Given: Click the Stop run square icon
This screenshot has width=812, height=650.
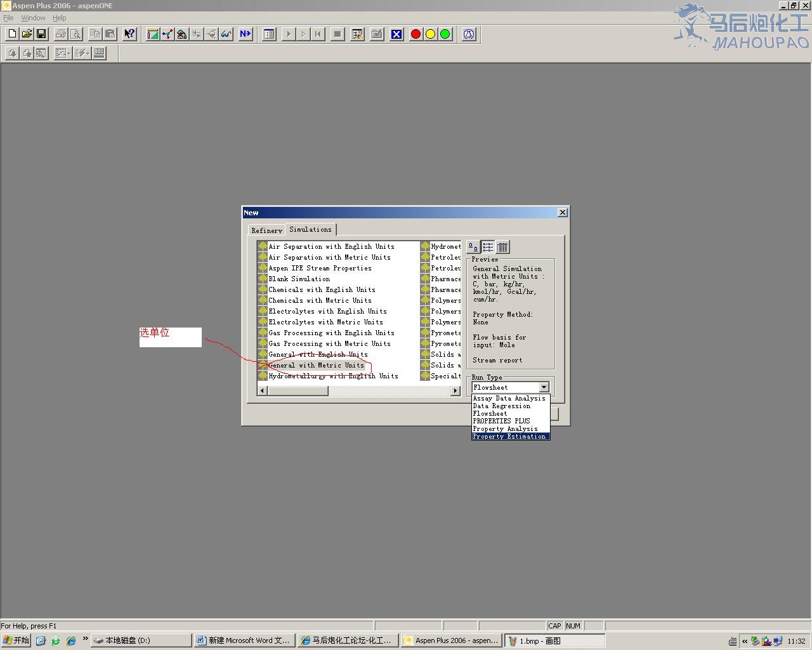Looking at the screenshot, I should [x=337, y=34].
